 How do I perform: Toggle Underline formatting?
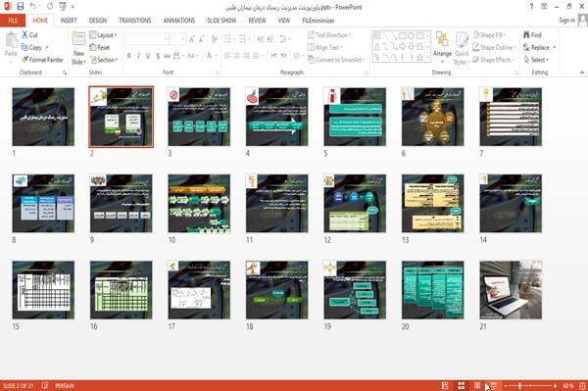pyautogui.click(x=148, y=56)
